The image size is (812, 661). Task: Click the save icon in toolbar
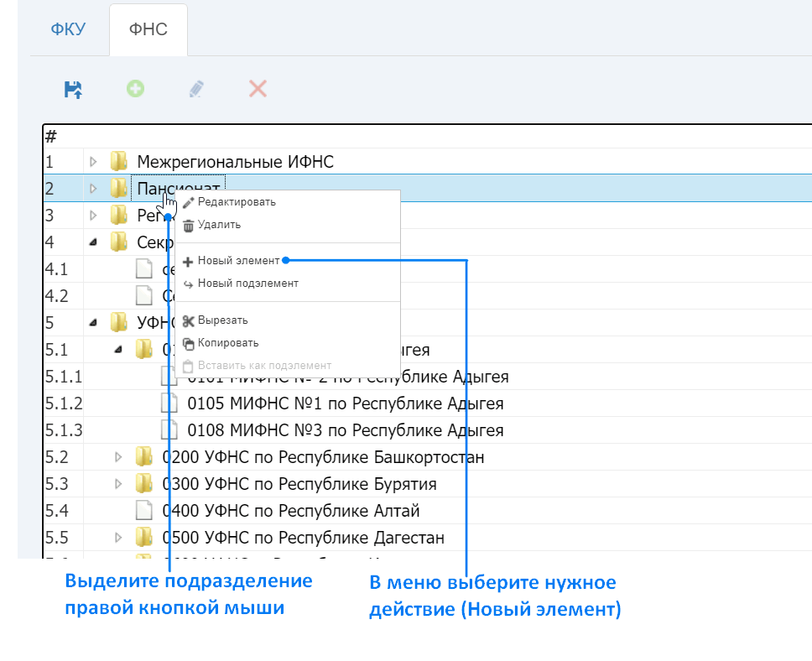(73, 89)
